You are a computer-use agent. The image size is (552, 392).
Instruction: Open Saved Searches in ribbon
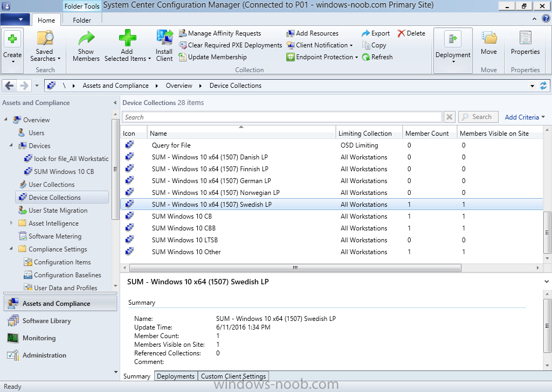point(45,46)
